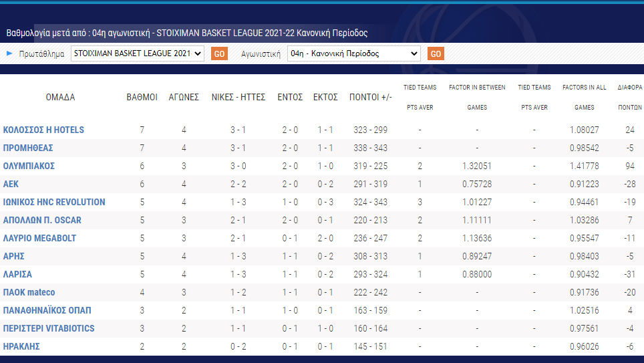Open ΛΑΥΡΙΟ MEGABOLT team link
This screenshot has width=644, height=363.
pos(39,239)
